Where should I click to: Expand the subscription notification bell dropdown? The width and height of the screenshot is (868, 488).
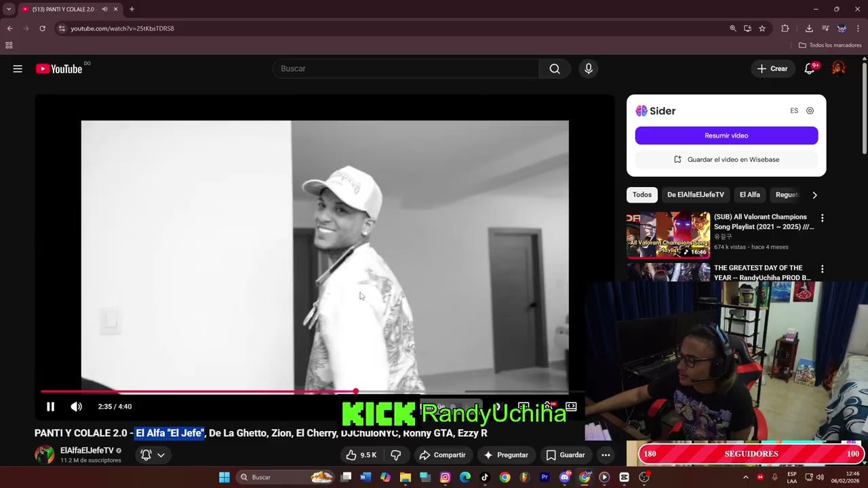point(153,455)
